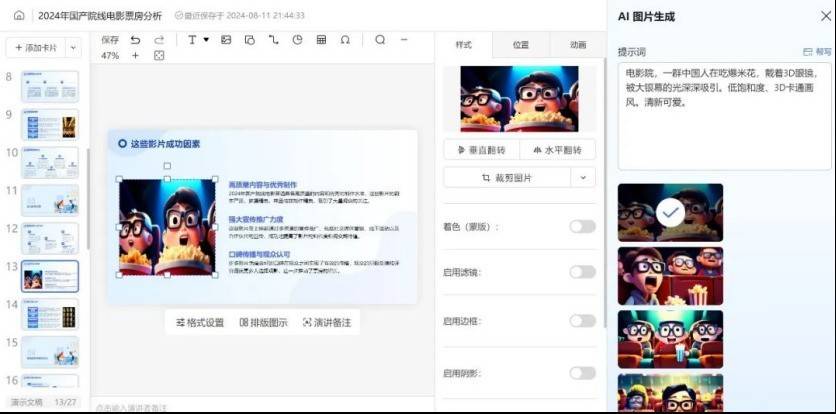Viewport: 836px width, 414px height.
Task: Undo the last action
Action: tap(135, 40)
